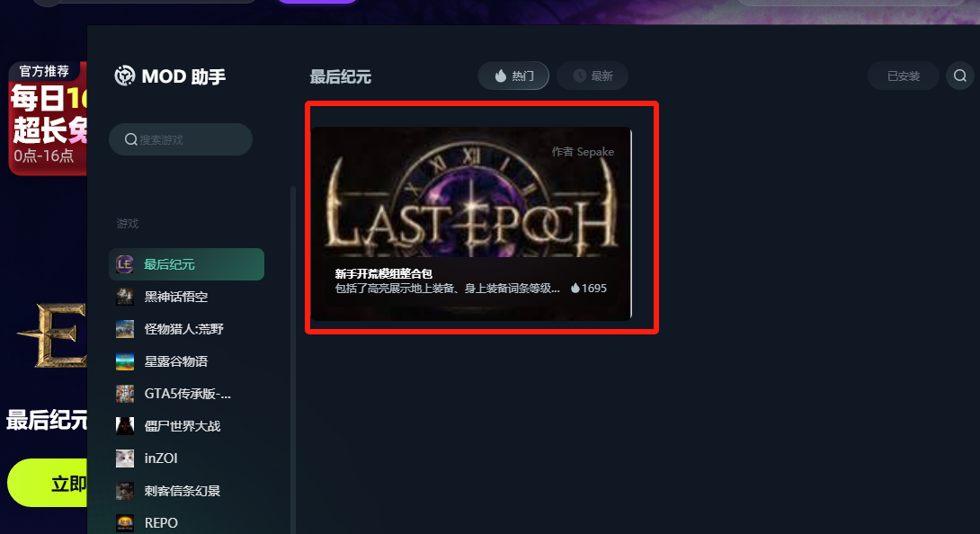Viewport: 980px width, 534px height.
Task: Click the inZOI cat icon
Action: 124,458
